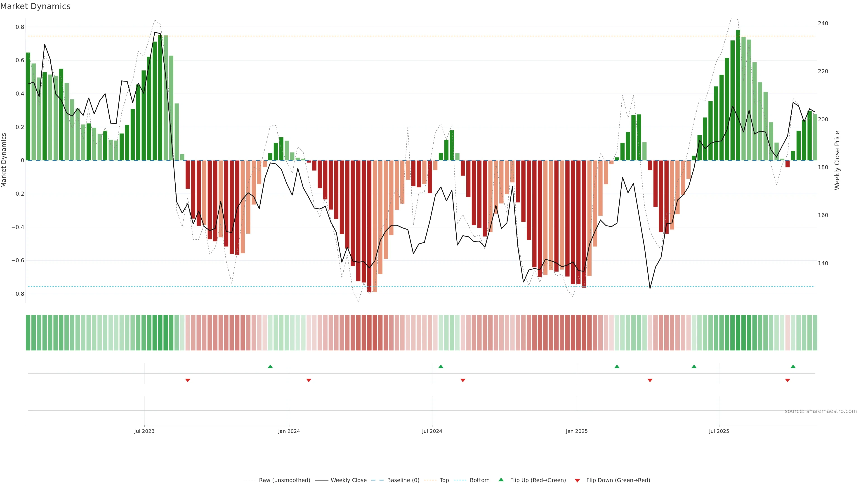Click the leftmost green Flip Up triangle marker

(x=270, y=366)
